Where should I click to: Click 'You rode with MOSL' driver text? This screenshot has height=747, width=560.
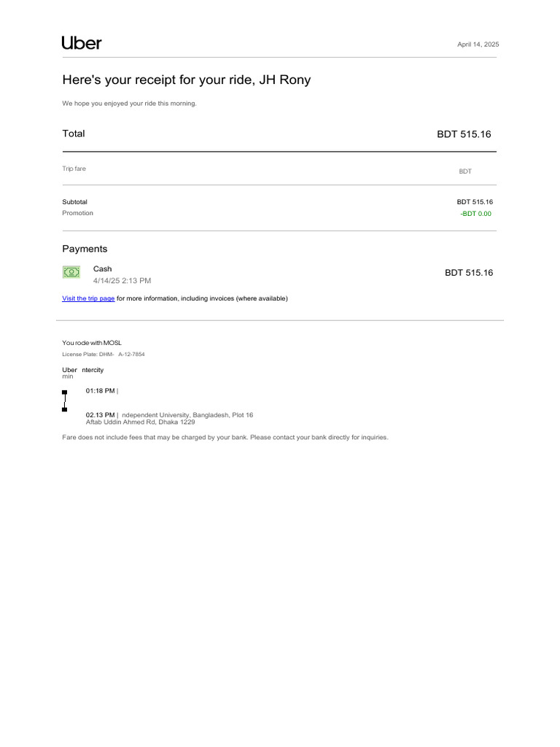pyautogui.click(x=92, y=342)
